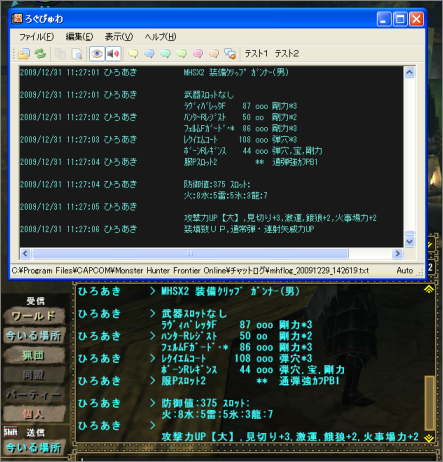Click the find-in-document magnifier icon

click(77, 54)
